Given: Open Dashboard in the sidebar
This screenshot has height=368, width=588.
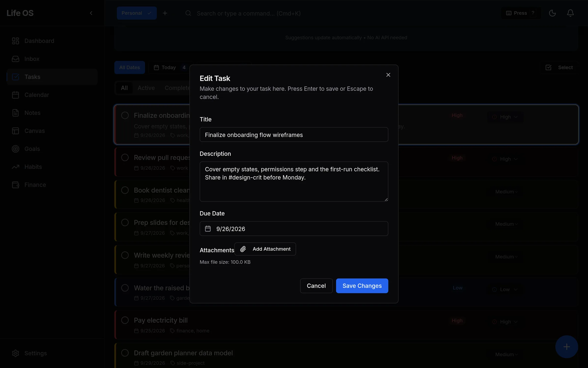Looking at the screenshot, I should tap(52, 41).
